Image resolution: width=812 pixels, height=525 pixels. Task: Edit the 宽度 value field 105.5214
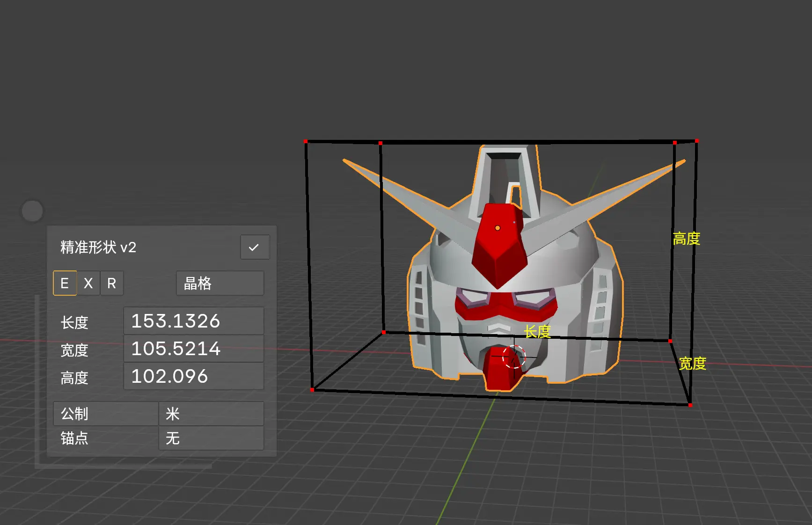[x=194, y=349]
